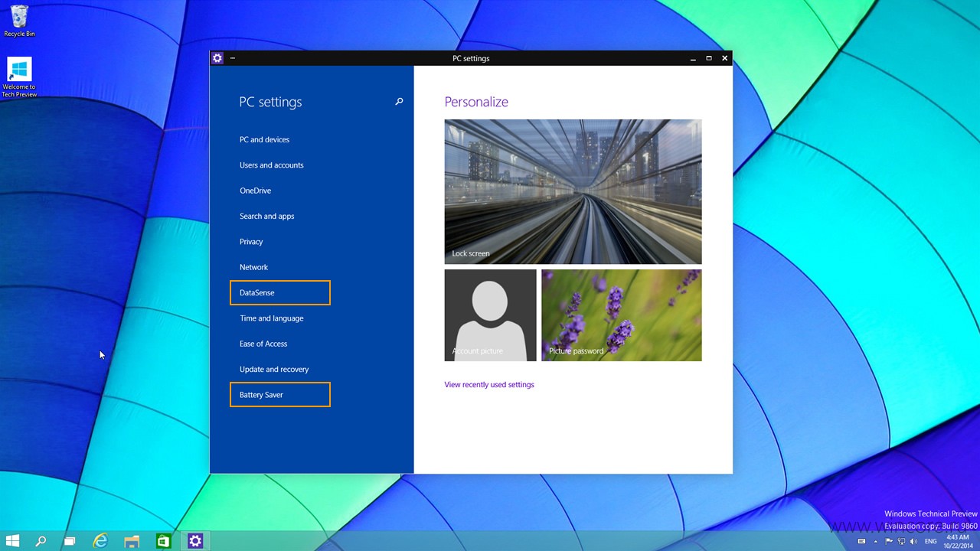Open the Picture password tile
Viewport: 980px width, 551px height.
pyautogui.click(x=621, y=315)
